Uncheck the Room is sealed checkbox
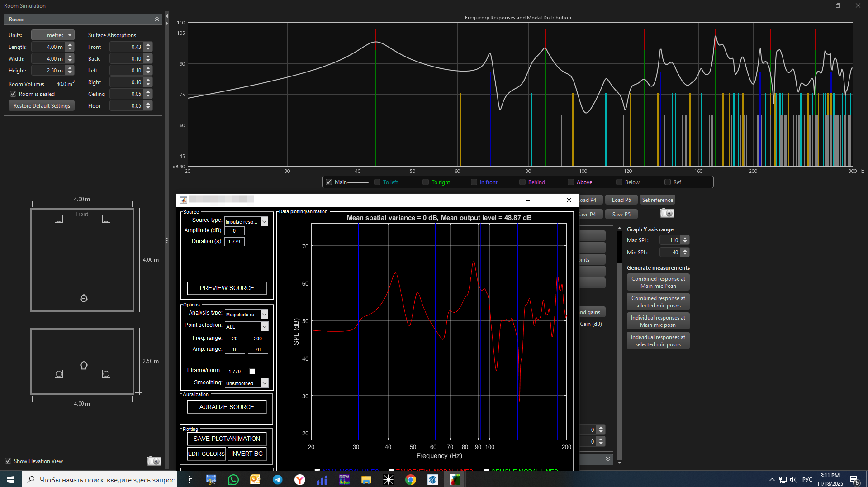Viewport: 868px width, 487px height. point(13,94)
